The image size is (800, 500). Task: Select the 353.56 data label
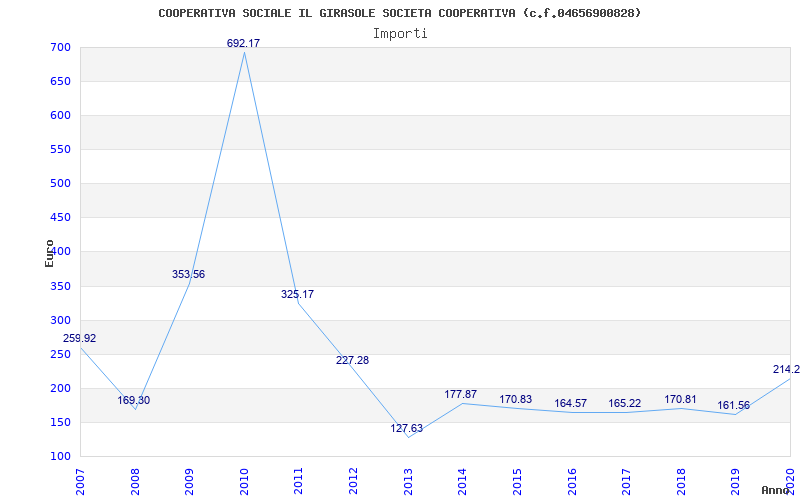tap(188, 274)
